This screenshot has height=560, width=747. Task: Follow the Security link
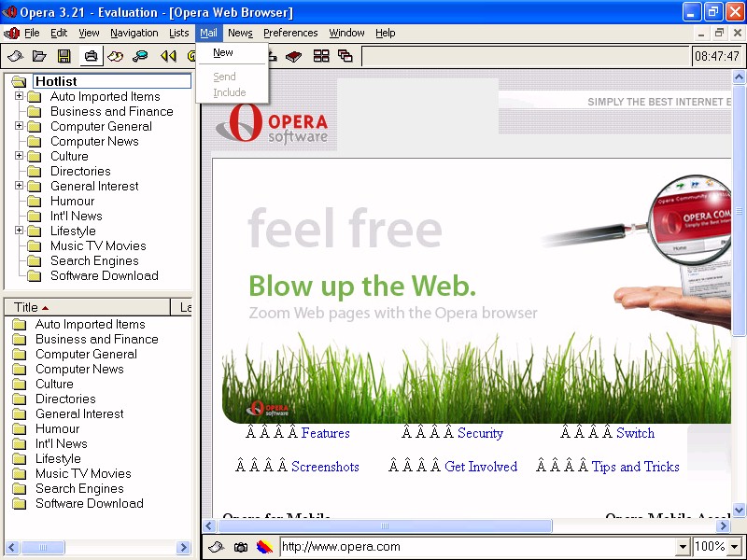pos(480,433)
